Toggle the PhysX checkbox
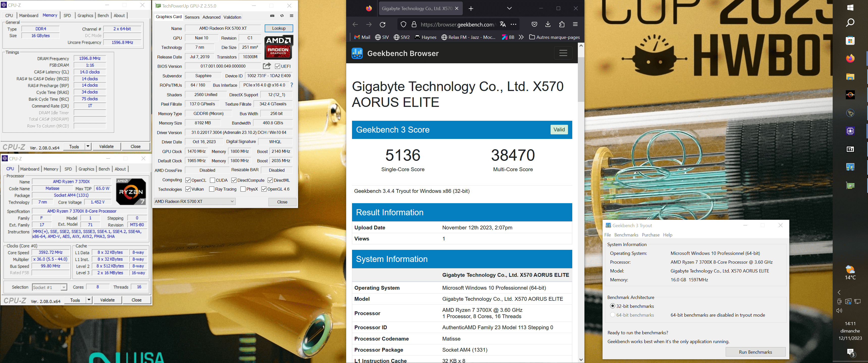Screen dimensions: 868x363 pyautogui.click(x=242, y=189)
